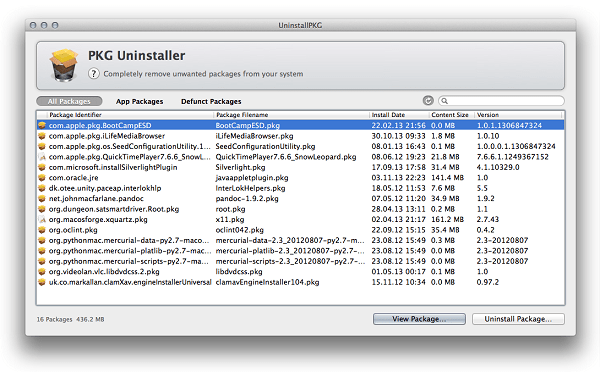Click the 161.2 MB content size cell
The height and width of the screenshot is (372, 600).
coord(447,219)
